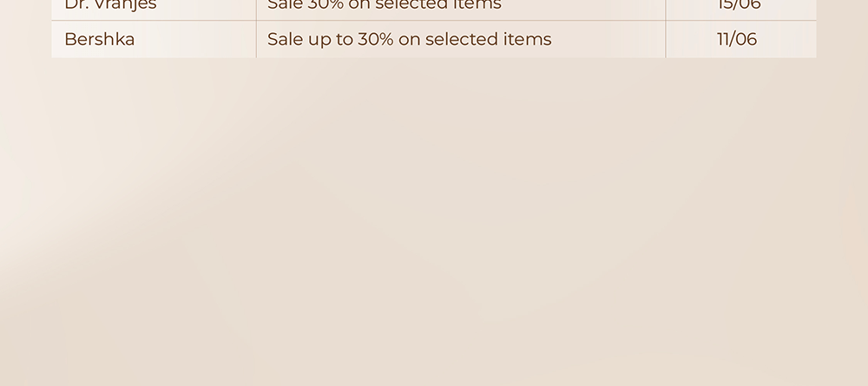Select the Bershka store name cell

pos(154,39)
